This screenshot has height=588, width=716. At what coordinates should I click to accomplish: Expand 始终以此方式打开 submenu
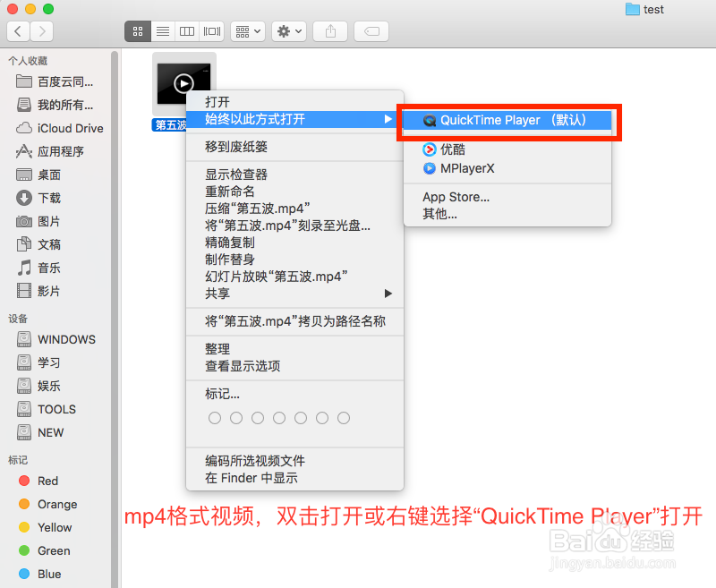[295, 120]
